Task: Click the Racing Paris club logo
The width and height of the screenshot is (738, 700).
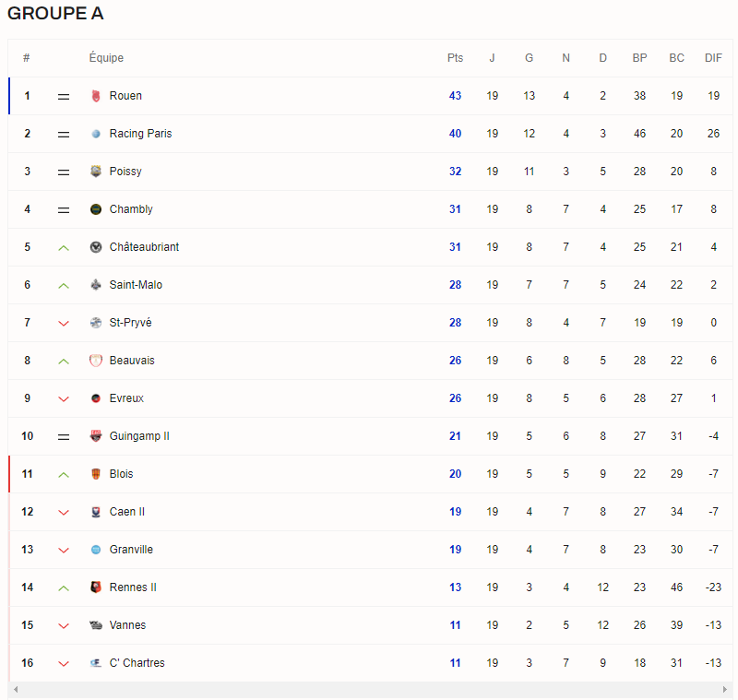Action: (x=96, y=134)
